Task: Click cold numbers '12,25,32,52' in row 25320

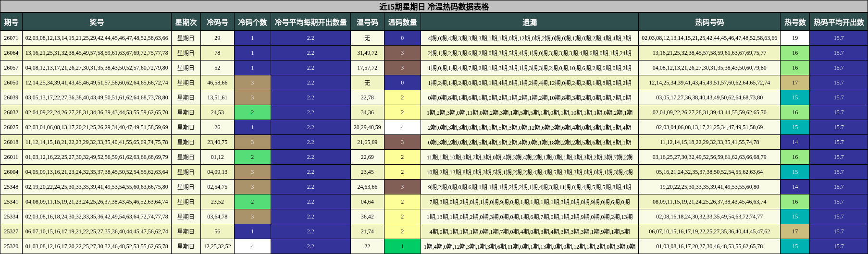Action: pyautogui.click(x=217, y=246)
